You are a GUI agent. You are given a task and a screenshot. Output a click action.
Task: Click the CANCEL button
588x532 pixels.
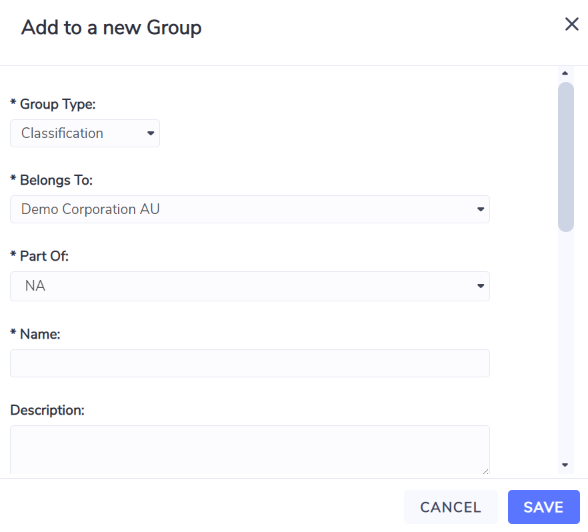coord(450,507)
